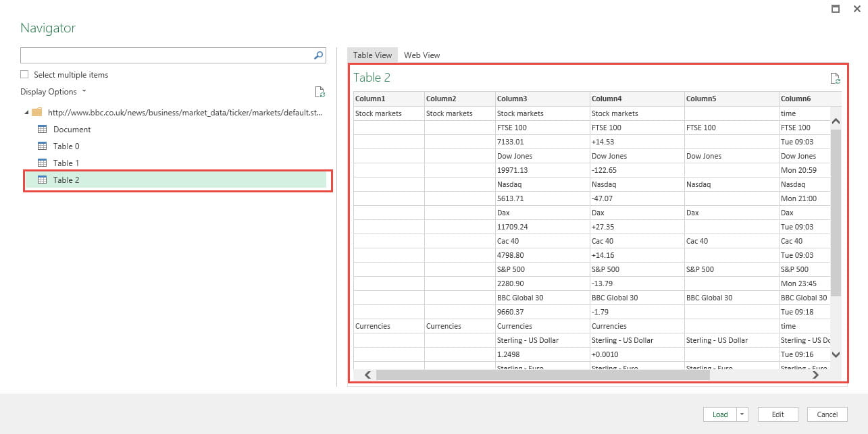Viewport: 868px width, 434px height.
Task: Click the Table 0 icon in tree
Action: 42,146
